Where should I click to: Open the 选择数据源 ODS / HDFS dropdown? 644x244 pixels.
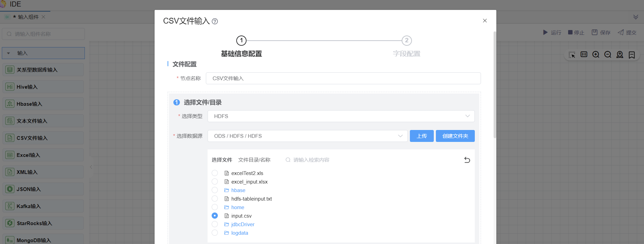click(x=307, y=136)
